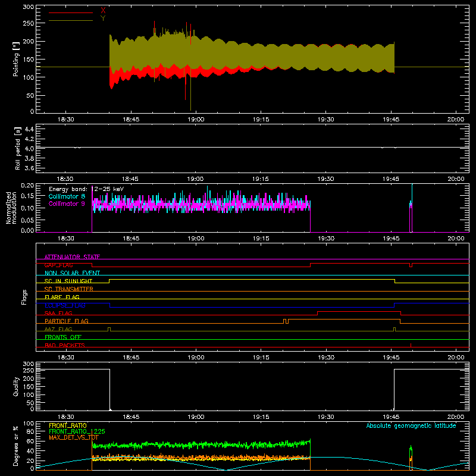Click the 18:30 tick label under Roll period plot
Screen dimensions: 476x476
[65, 179]
